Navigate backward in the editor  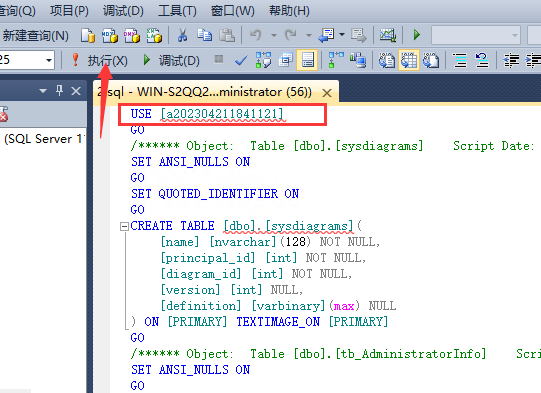pos(326,35)
